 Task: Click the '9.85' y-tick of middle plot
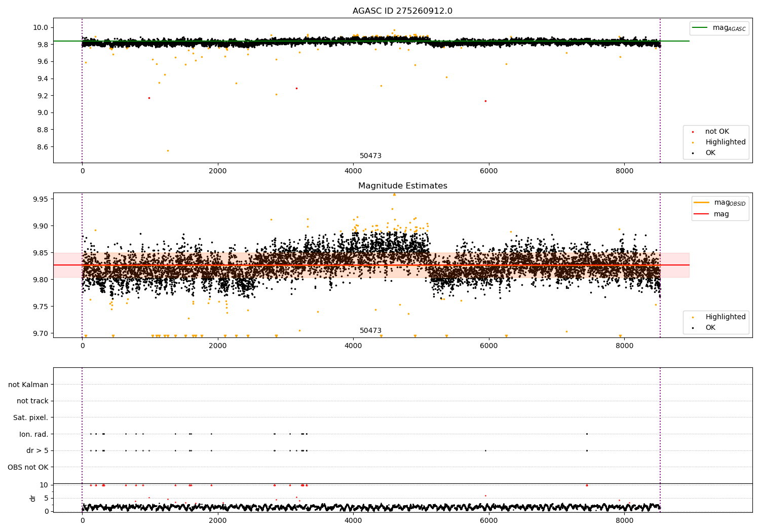pos(41,253)
